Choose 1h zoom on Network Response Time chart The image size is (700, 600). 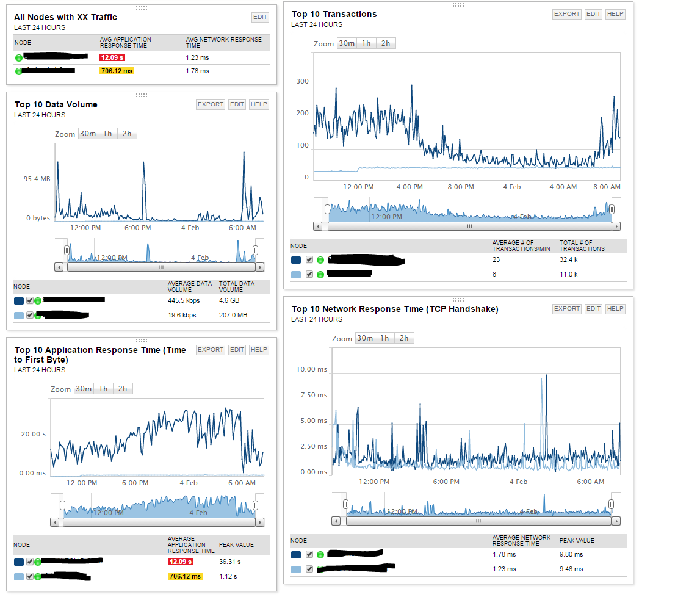(384, 338)
